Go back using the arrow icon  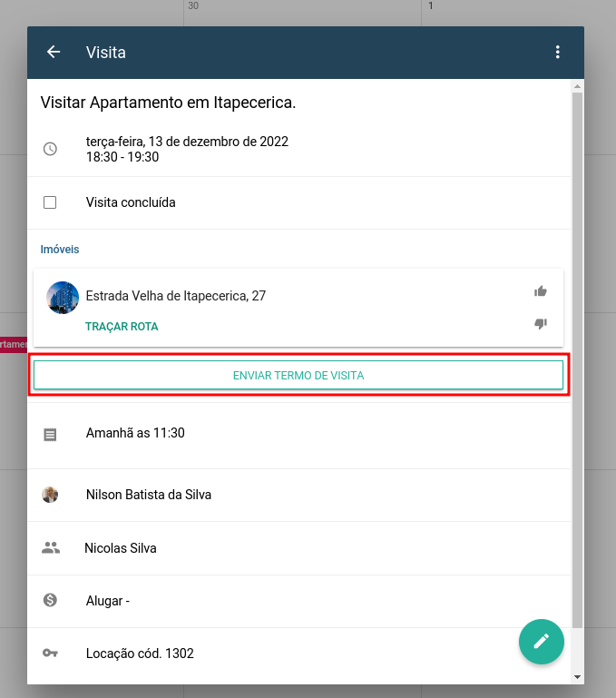point(54,52)
